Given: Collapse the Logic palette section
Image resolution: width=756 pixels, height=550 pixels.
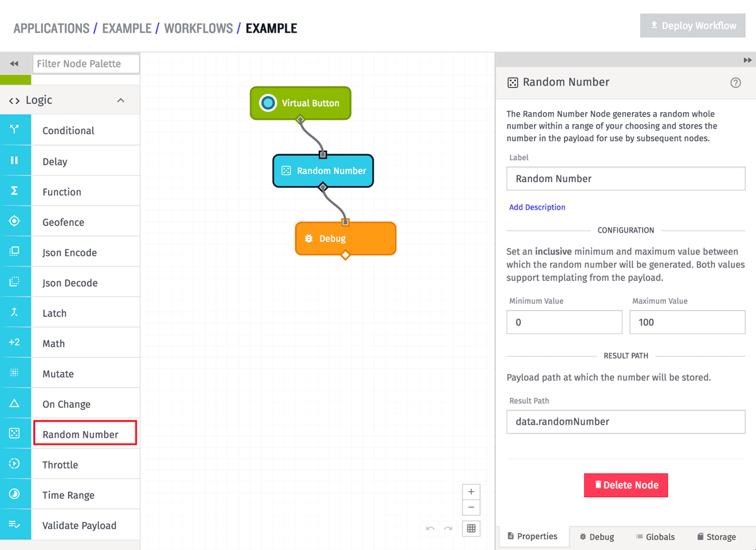Looking at the screenshot, I should (x=121, y=100).
